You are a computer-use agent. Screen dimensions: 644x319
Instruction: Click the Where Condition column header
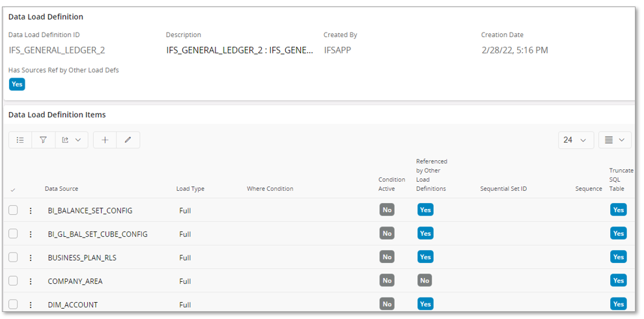tap(270, 189)
